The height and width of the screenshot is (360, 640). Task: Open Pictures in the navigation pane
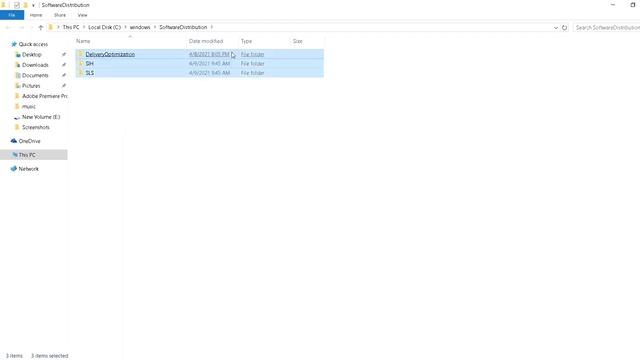[31, 86]
